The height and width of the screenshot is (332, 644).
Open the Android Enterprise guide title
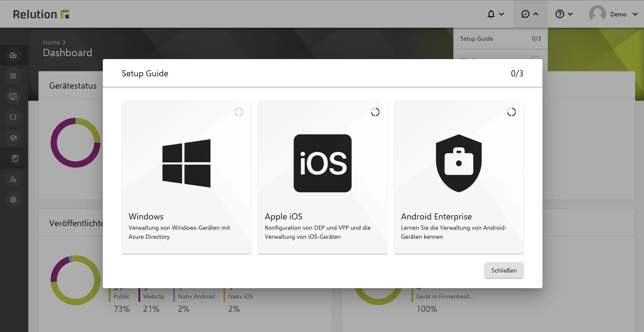coord(436,216)
